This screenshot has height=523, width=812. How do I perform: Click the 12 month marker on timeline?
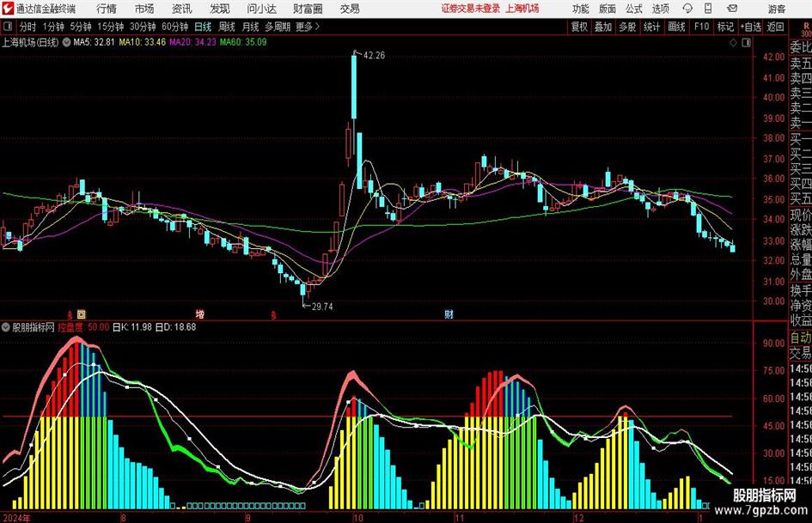coord(579,518)
